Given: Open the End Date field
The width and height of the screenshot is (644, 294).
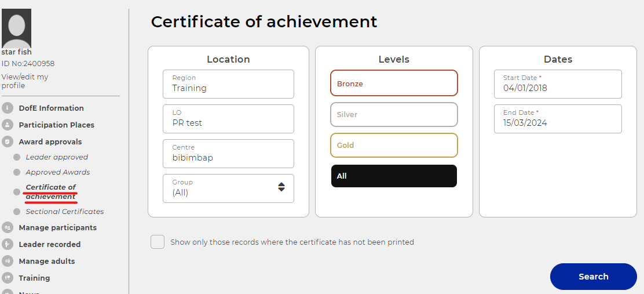Looking at the screenshot, I should click(x=557, y=119).
